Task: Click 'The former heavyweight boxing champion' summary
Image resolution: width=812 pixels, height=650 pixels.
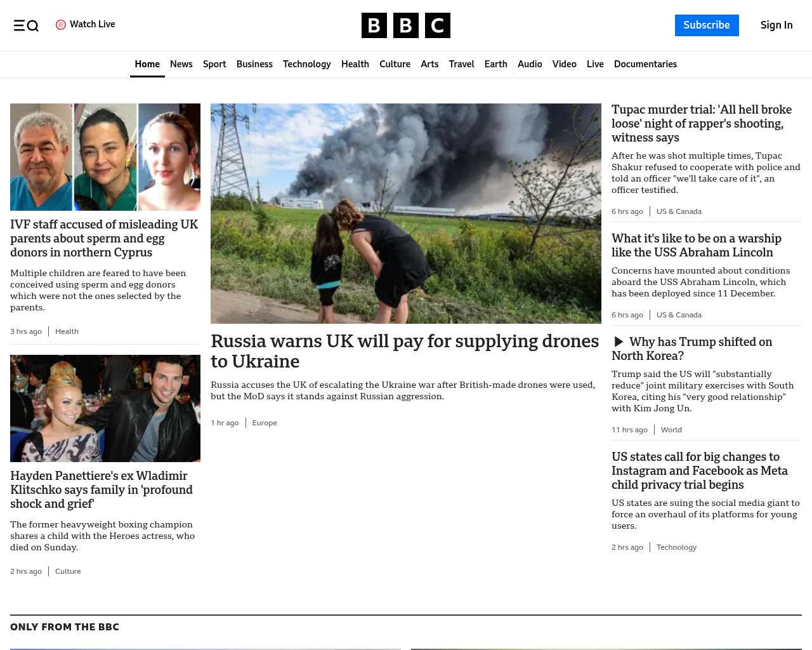Action: [x=102, y=536]
